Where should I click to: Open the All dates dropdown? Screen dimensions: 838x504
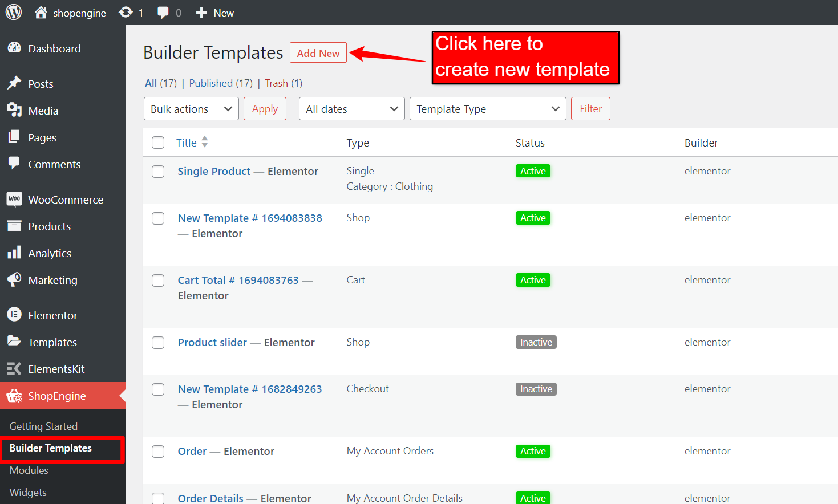[351, 109]
